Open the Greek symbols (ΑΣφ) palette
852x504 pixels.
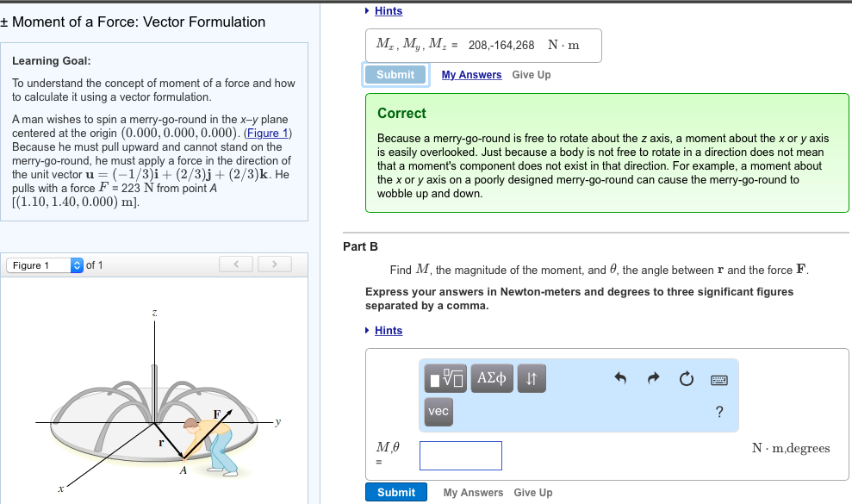[491, 378]
